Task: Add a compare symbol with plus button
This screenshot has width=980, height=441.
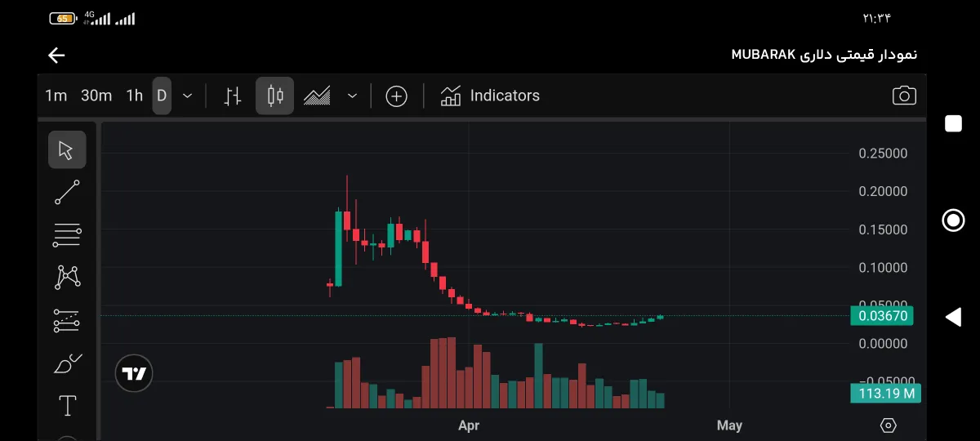Action: coord(396,96)
